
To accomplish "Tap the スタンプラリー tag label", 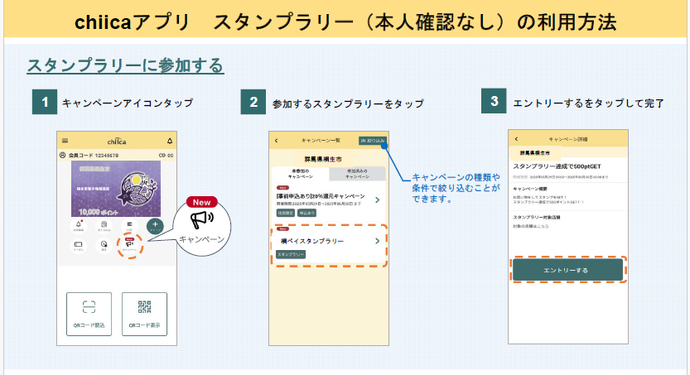I will point(290,254).
